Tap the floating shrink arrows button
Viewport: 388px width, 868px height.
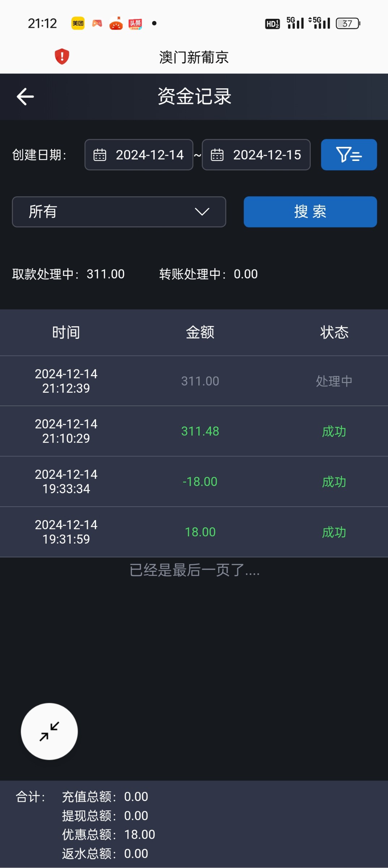pos(49,731)
